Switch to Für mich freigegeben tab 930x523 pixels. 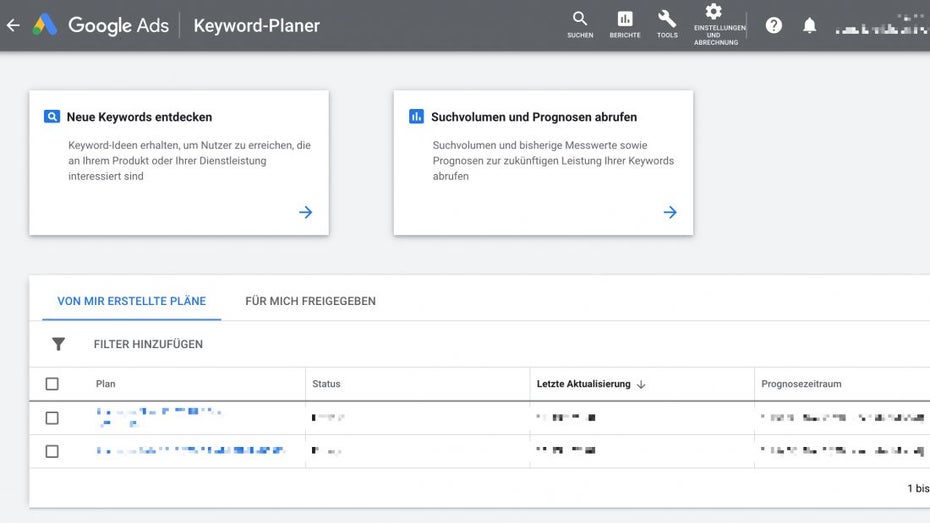coord(310,301)
